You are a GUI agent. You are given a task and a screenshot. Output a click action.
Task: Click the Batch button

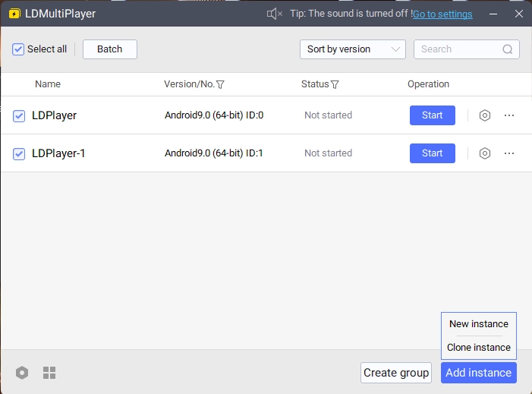click(x=110, y=49)
